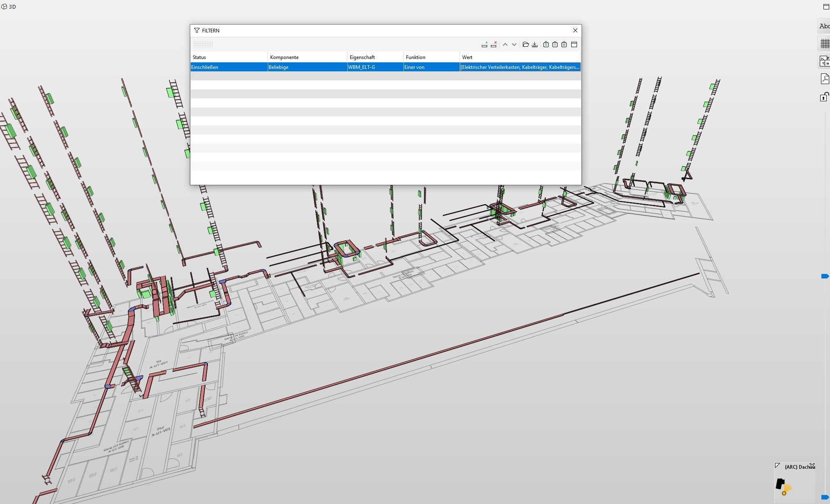The image size is (830, 504).
Task: Close the (ARC) Dach view widget
Action: tap(812, 466)
